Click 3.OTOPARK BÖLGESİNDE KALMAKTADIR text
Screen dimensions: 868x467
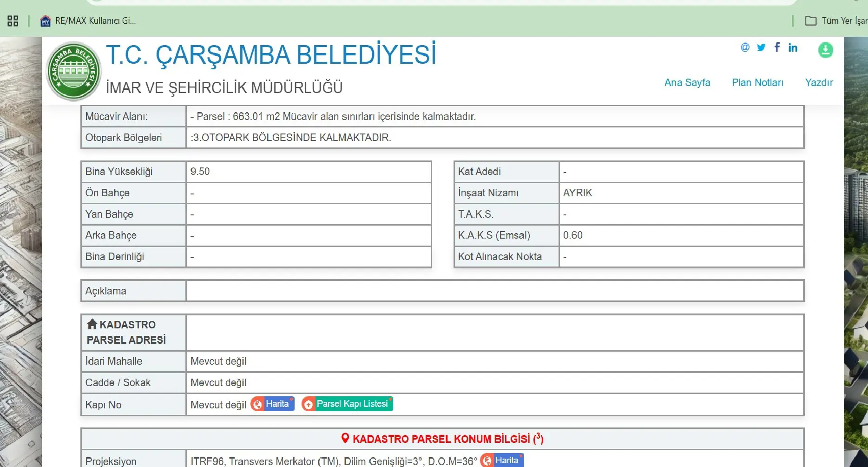click(291, 138)
